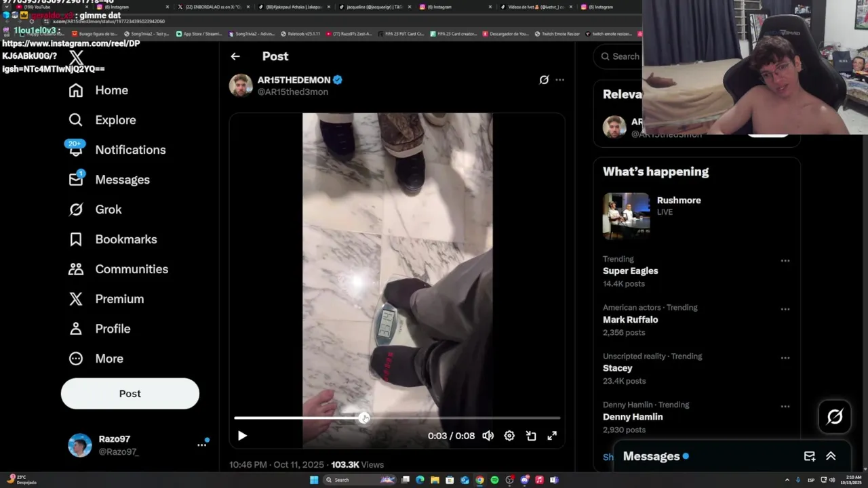Play the video

pyautogui.click(x=242, y=436)
